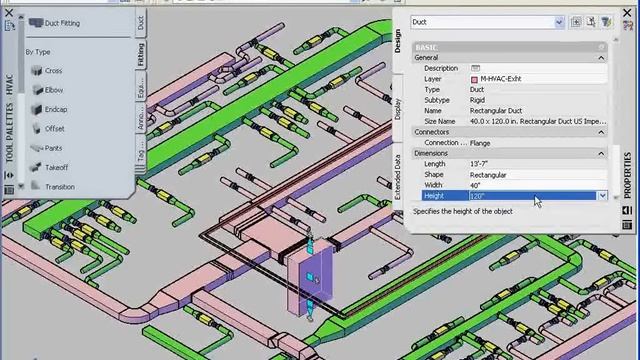The height and width of the screenshot is (360, 640).
Task: Switch to the Duct palette tab
Action: (141, 23)
